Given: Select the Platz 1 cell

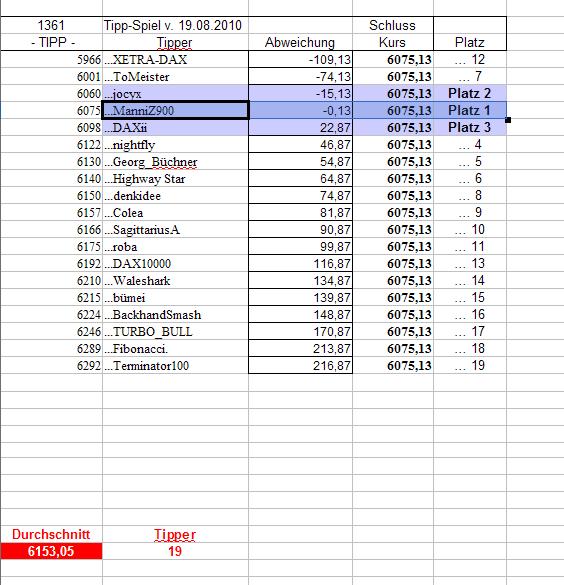Looking at the screenshot, I should point(470,110).
